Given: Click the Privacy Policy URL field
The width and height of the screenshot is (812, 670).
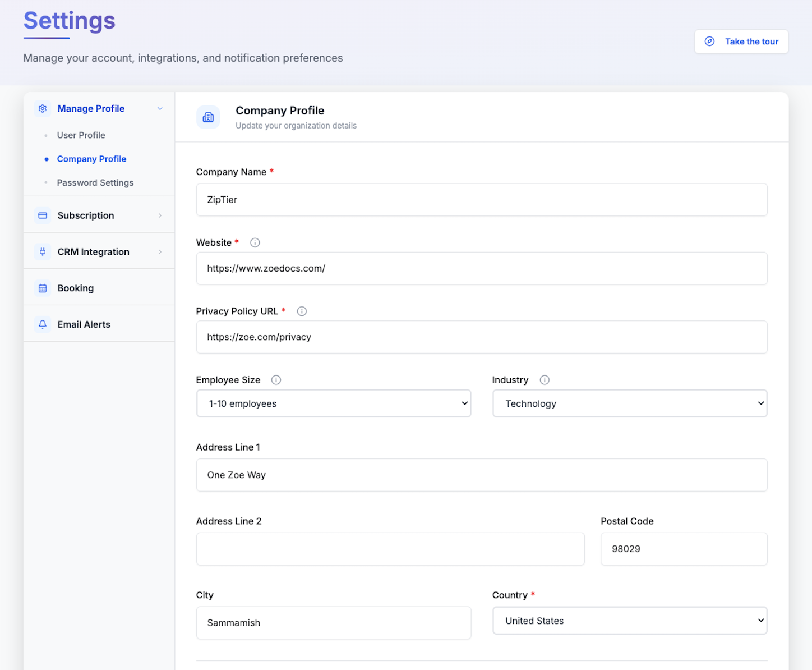Looking at the screenshot, I should pyautogui.click(x=482, y=337).
